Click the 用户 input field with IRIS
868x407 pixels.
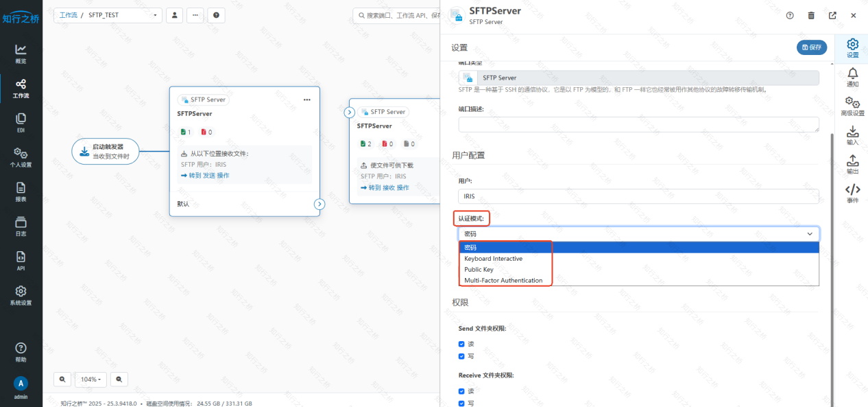[638, 196]
